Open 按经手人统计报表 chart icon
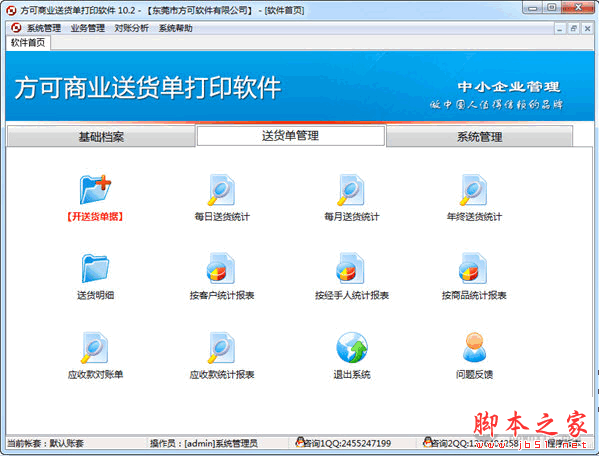 coord(351,268)
